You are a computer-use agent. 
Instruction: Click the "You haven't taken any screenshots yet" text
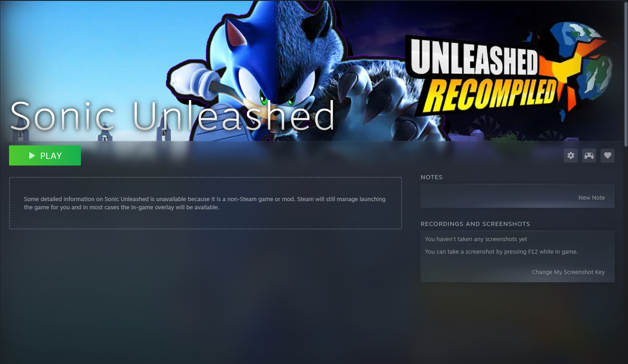(x=476, y=239)
